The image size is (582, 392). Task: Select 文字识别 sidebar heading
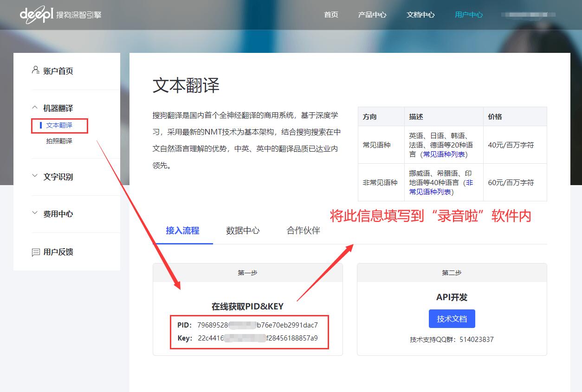pos(58,177)
